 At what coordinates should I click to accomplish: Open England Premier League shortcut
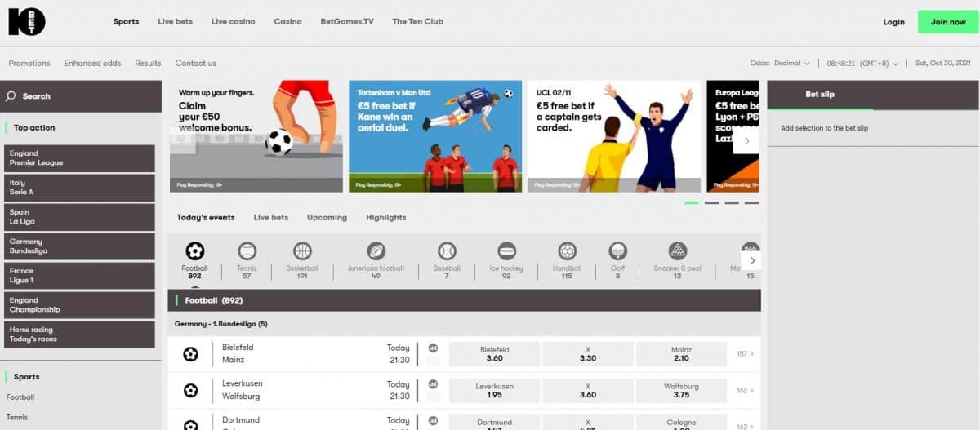79,158
